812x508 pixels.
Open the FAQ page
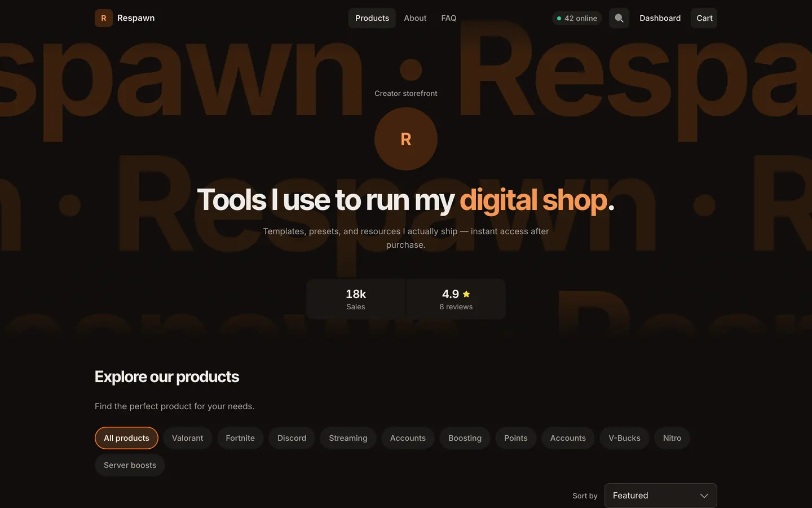coord(449,18)
